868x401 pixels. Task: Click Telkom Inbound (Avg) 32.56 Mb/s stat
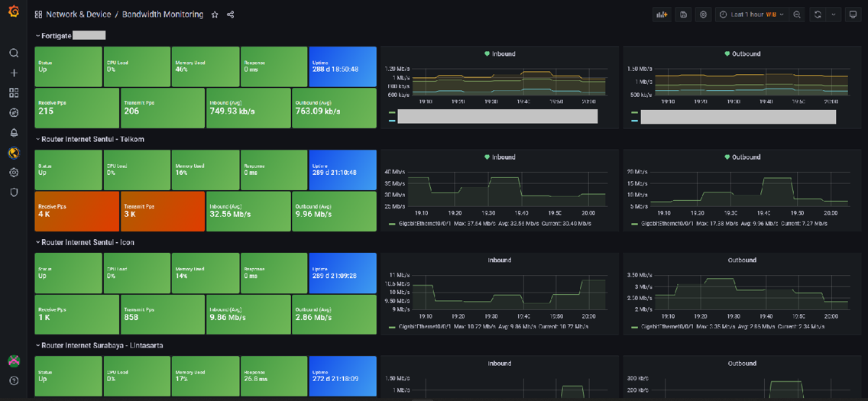[x=248, y=212]
